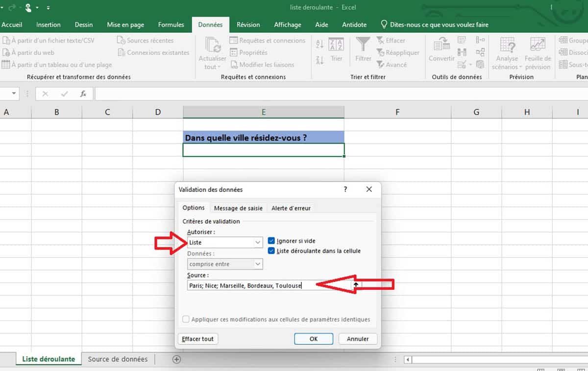
Task: Open 'Connexions existantes'
Action: click(x=153, y=52)
